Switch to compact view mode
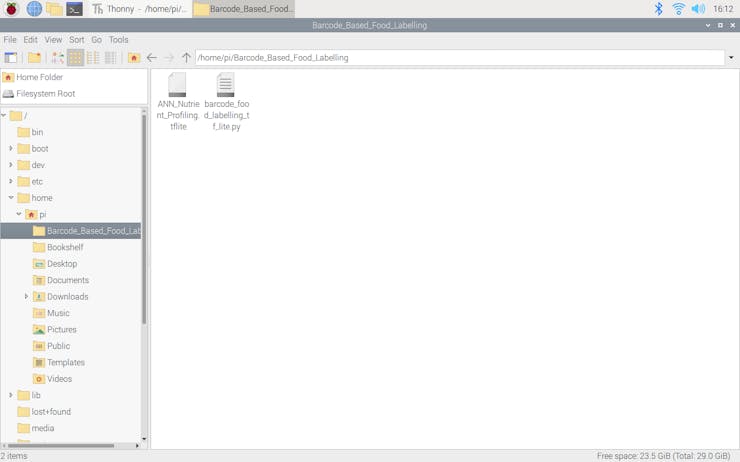Screen dimensions: 740x462 93,58
